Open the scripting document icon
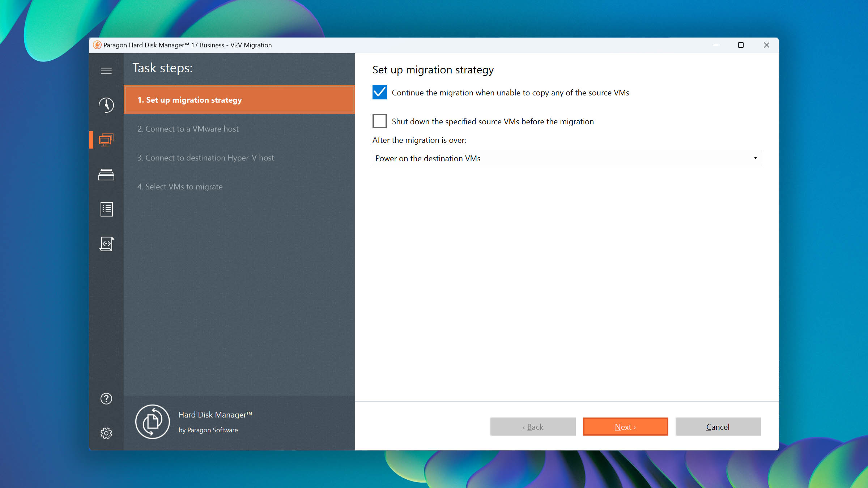The image size is (868, 488). pyautogui.click(x=106, y=244)
